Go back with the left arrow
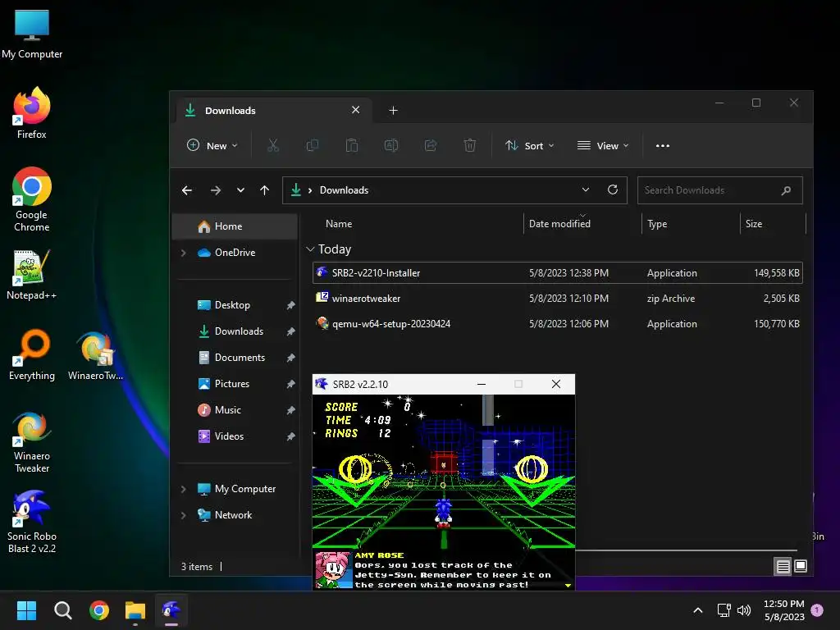The height and width of the screenshot is (630, 840). tap(187, 190)
